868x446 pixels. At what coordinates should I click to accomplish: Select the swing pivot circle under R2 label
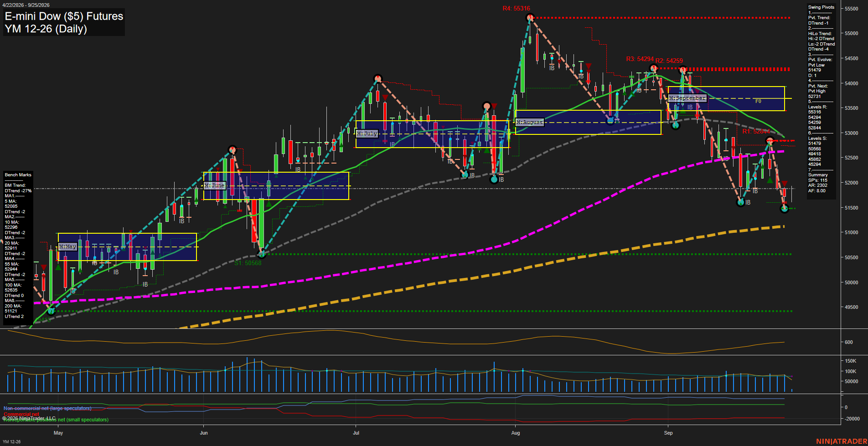pyautogui.click(x=682, y=70)
